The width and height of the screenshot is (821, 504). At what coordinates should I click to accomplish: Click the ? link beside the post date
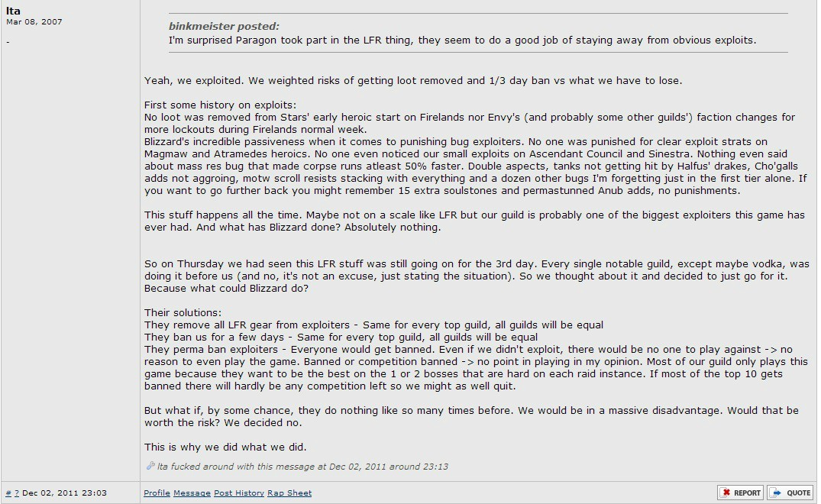(17, 493)
